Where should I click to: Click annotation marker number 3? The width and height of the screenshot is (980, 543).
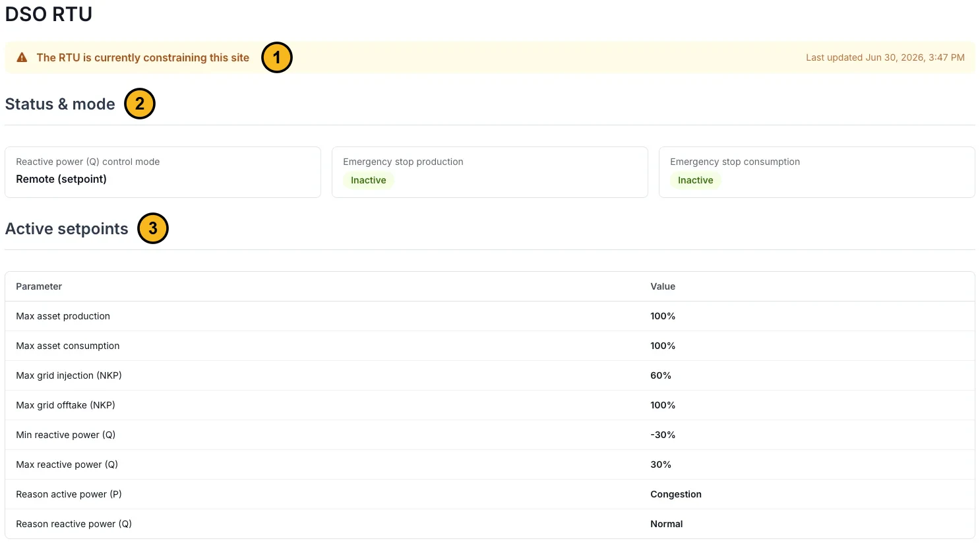click(x=153, y=228)
